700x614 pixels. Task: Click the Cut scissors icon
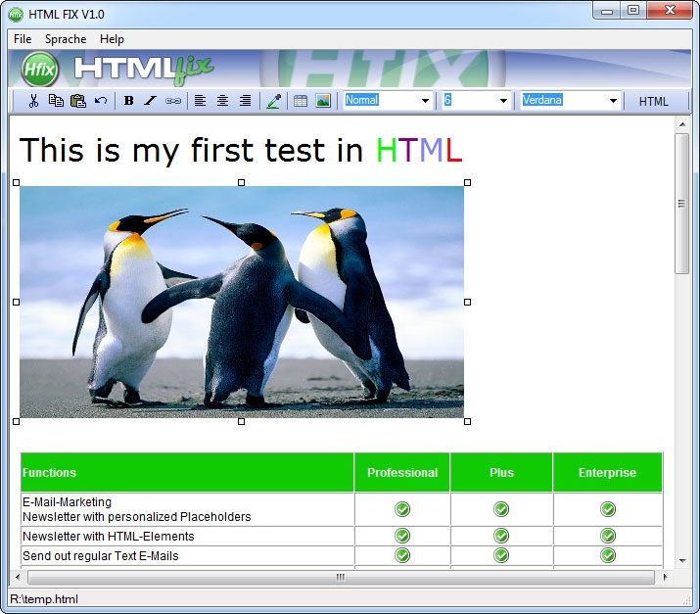coord(33,101)
